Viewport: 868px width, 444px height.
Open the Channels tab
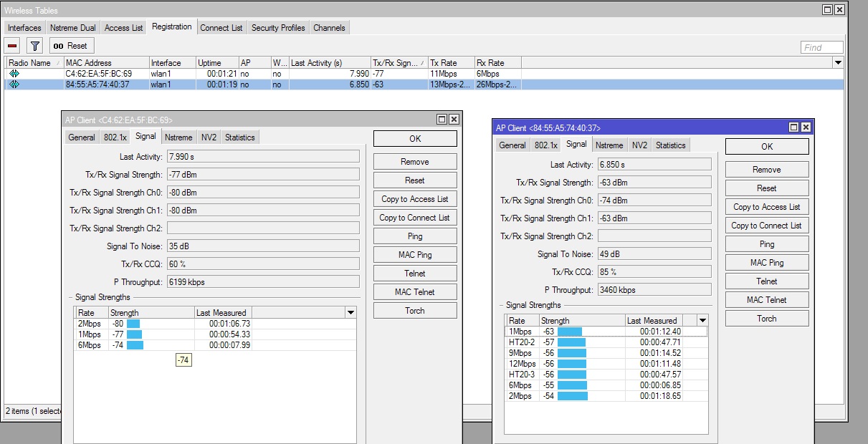(329, 28)
